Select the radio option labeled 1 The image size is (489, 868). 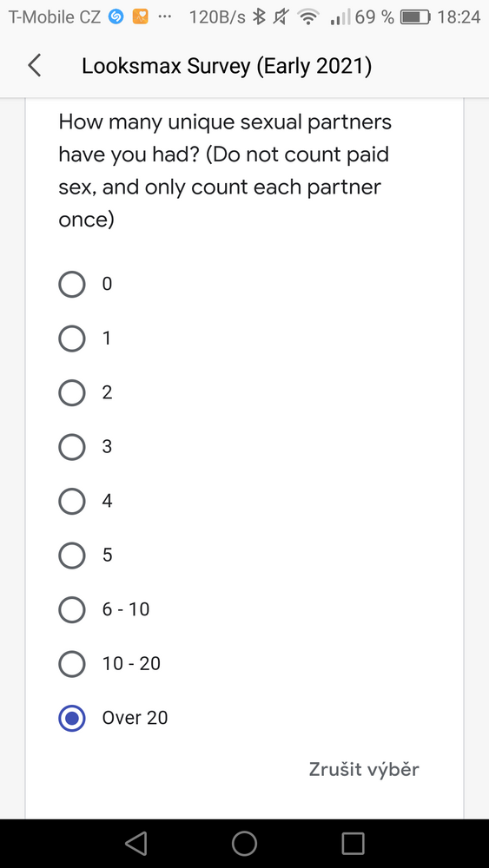click(x=72, y=339)
